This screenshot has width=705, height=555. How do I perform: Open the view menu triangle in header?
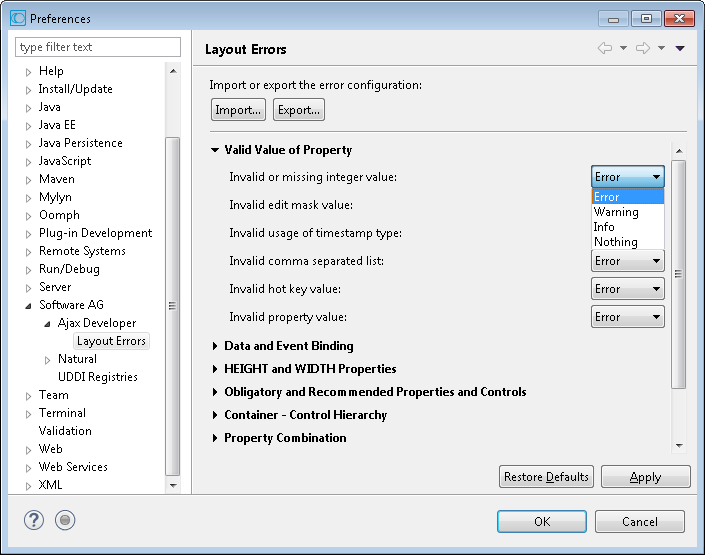coord(680,48)
